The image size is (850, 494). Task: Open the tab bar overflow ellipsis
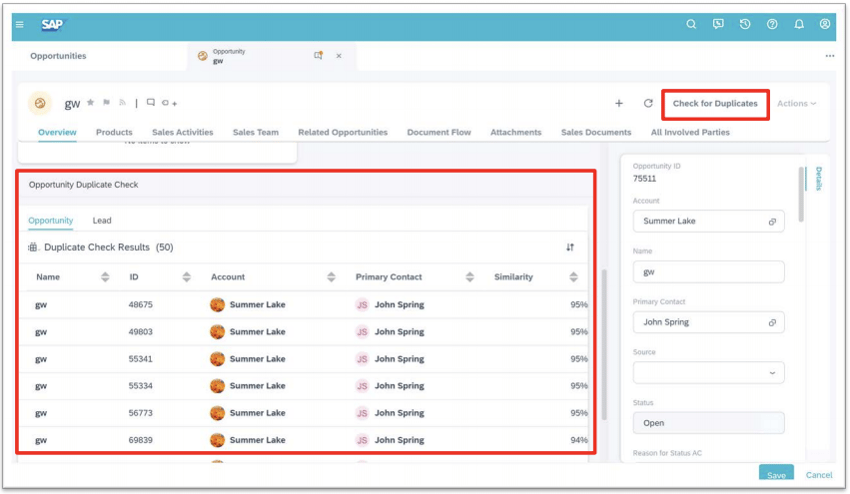pyautogui.click(x=830, y=56)
